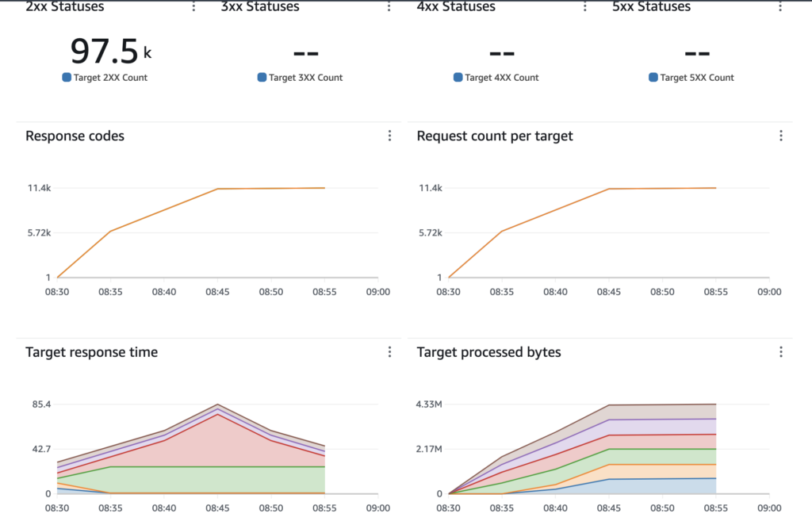Click the 08:45 peak in Target response time
The height and width of the screenshot is (529, 812).
point(217,405)
